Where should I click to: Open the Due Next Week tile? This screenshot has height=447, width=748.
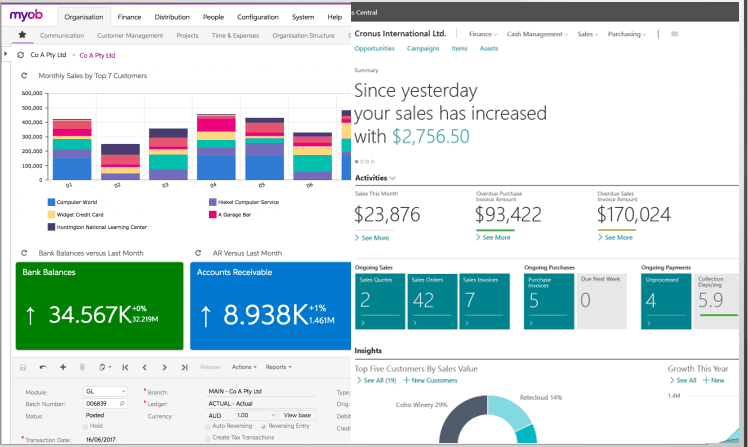(602, 301)
